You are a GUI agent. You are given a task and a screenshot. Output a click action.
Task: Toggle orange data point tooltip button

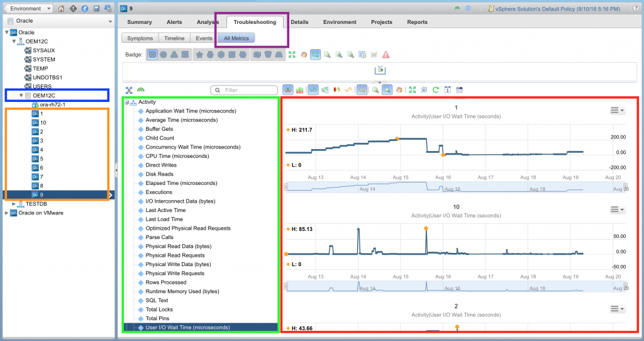(362, 89)
